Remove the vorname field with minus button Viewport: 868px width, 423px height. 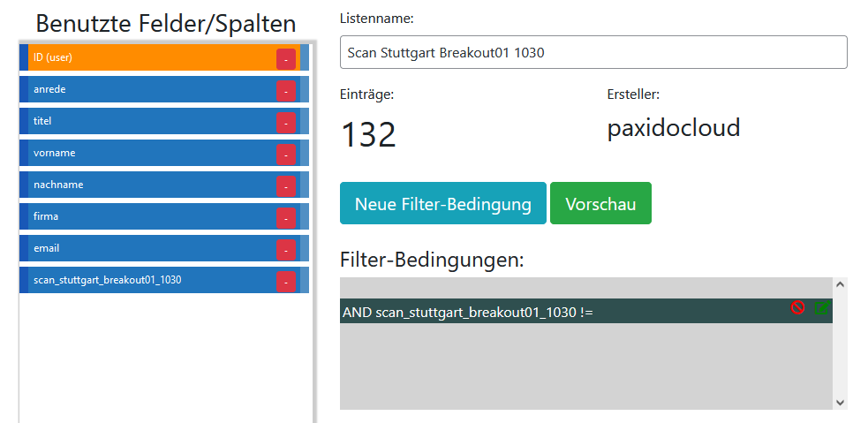pos(286,154)
